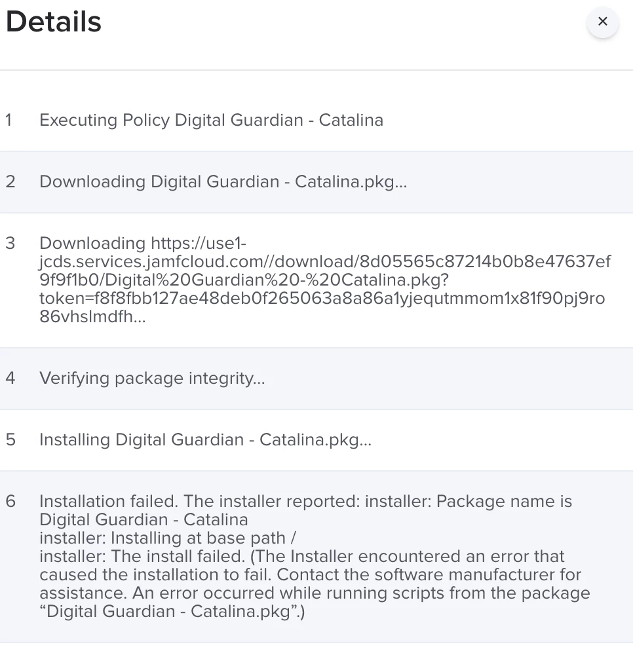Image resolution: width=633 pixels, height=672 pixels.
Task: Click the 'token=f8f8fbb127ae...' line of the URL
Action: 321,299
